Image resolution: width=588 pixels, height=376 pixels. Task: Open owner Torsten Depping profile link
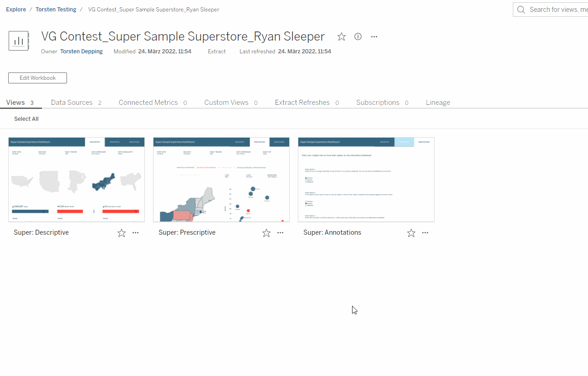click(82, 52)
